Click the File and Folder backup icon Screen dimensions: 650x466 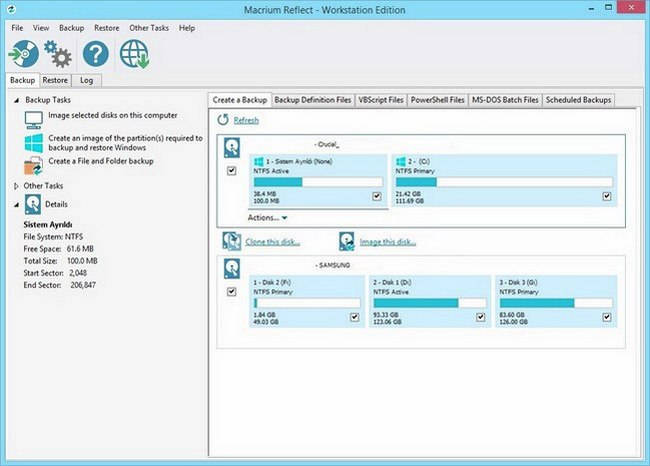tap(32, 164)
